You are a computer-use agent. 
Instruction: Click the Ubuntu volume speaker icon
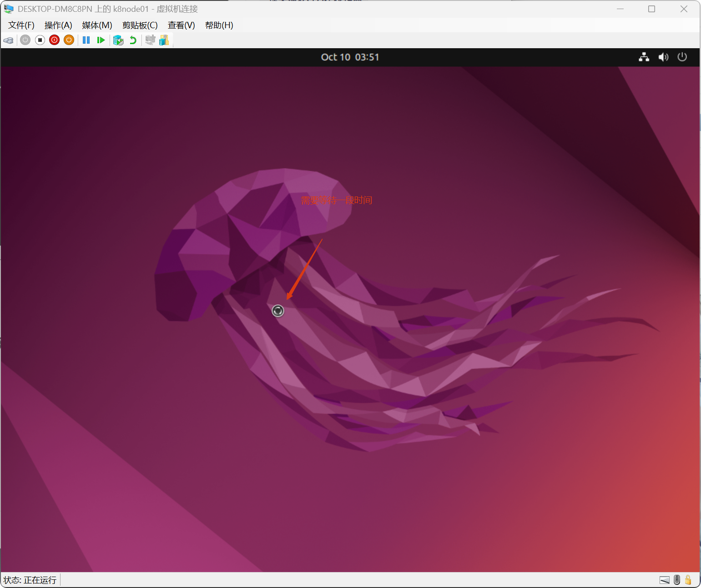point(663,57)
